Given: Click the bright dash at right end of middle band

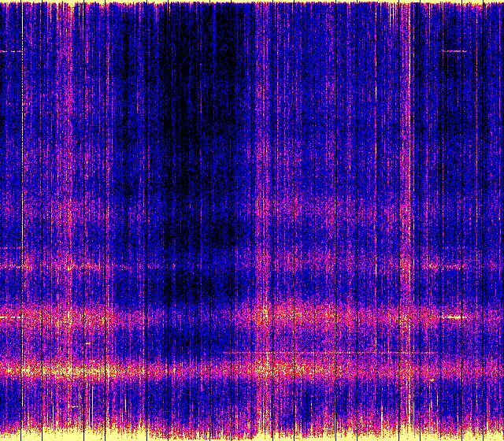Looking at the screenshot, I should [454, 317].
